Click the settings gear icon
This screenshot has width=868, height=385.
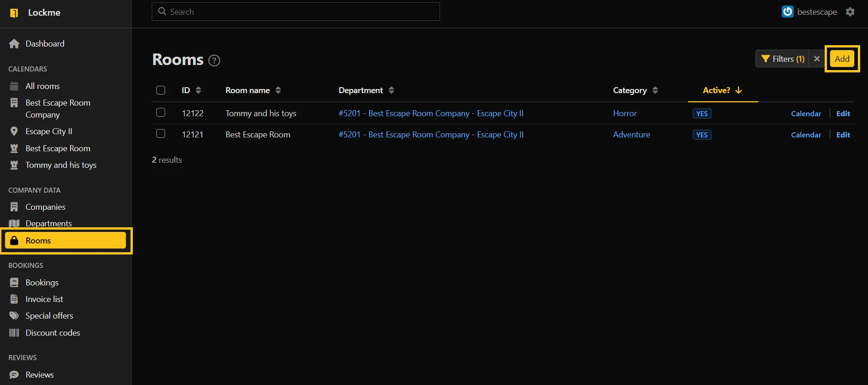pyautogui.click(x=850, y=12)
